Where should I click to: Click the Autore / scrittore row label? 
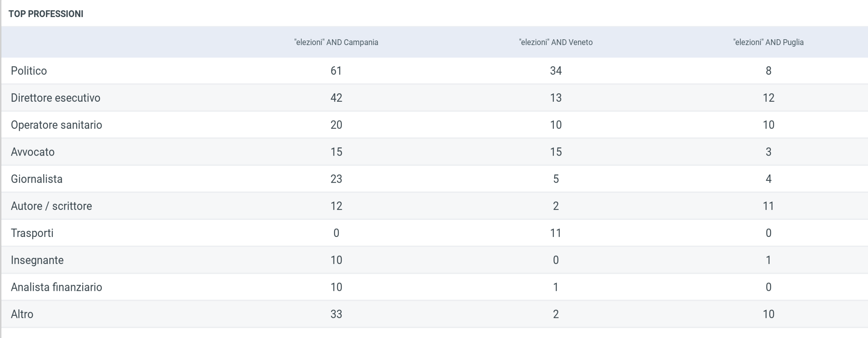[x=51, y=206]
